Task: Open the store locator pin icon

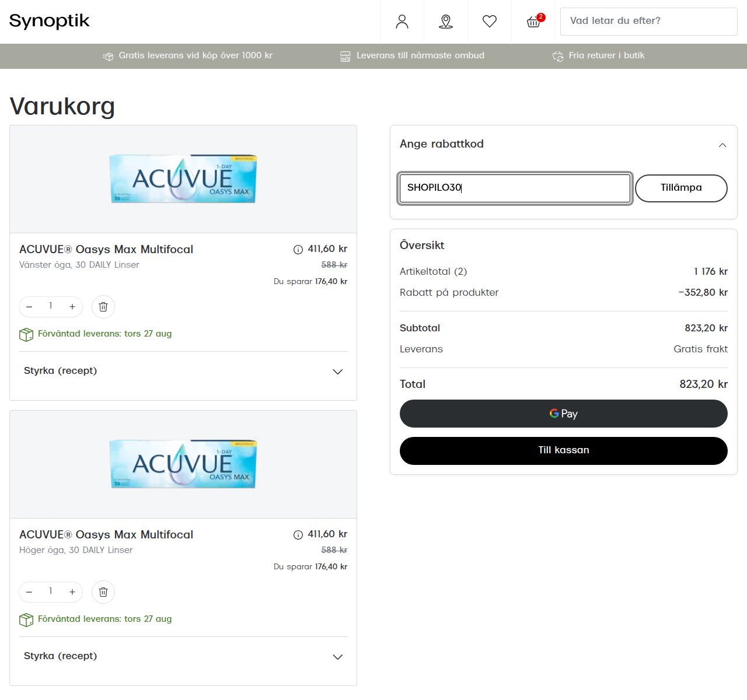Action: [x=446, y=22]
